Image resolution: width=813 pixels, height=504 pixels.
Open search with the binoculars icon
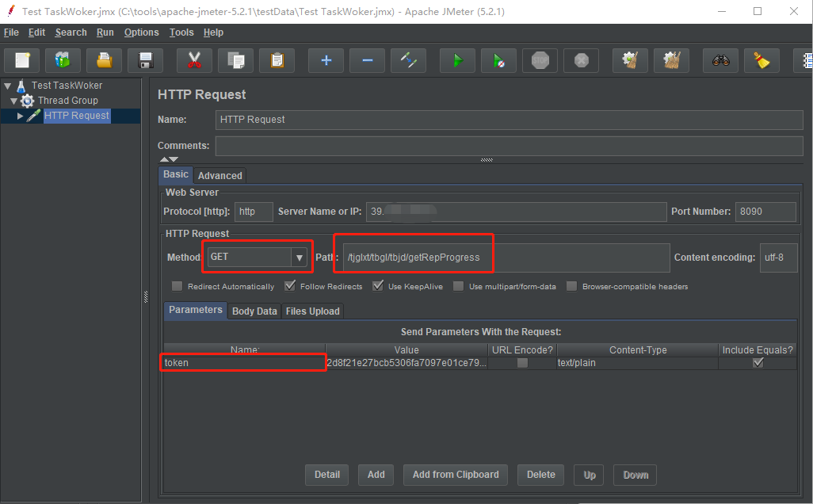coord(721,61)
